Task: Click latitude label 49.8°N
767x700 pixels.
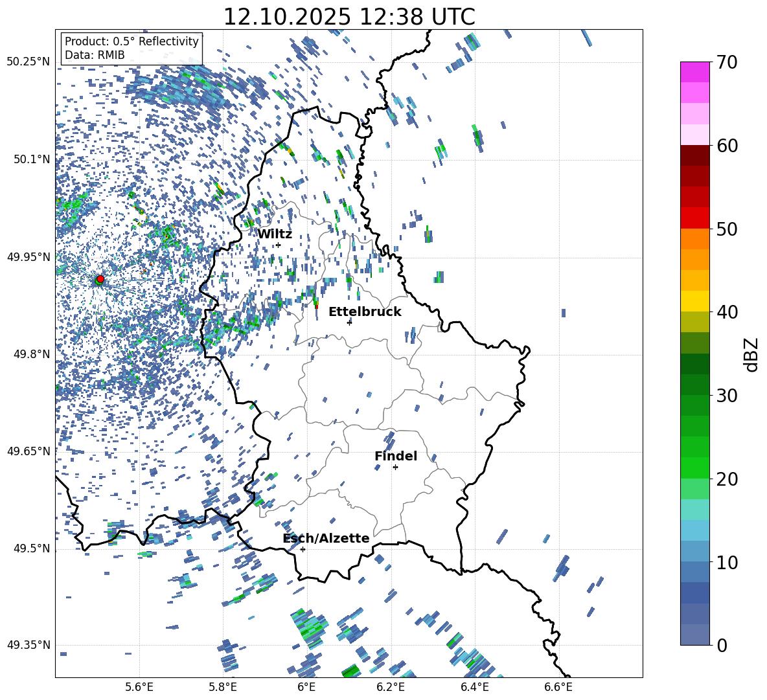Action: [32, 354]
